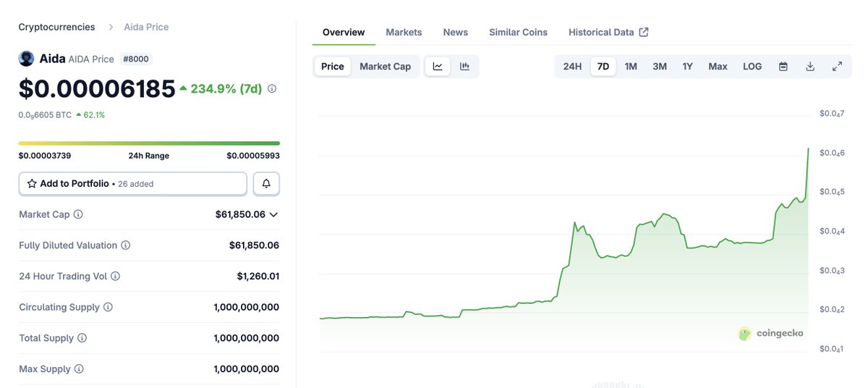
Task: Set the chart range to 3M
Action: tap(660, 67)
